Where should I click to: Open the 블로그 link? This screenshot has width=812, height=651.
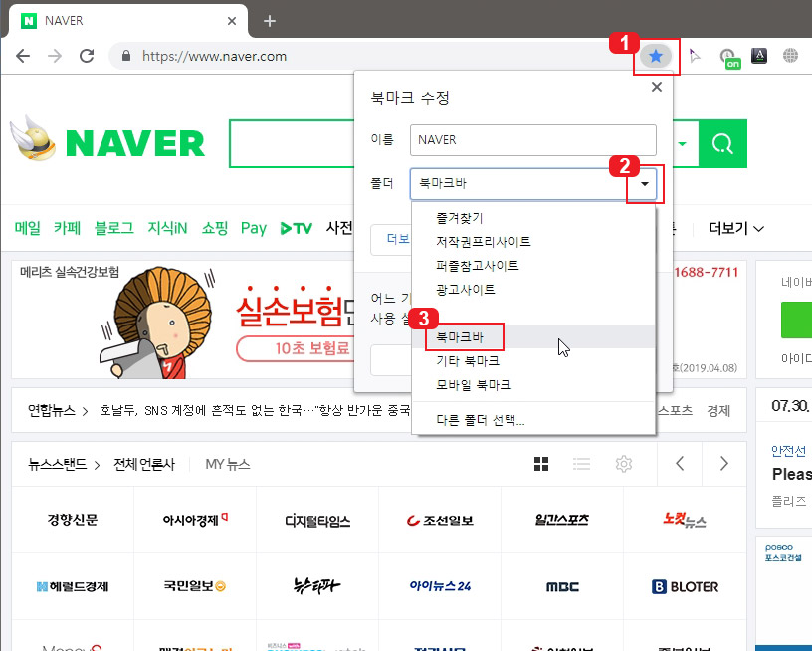click(113, 228)
